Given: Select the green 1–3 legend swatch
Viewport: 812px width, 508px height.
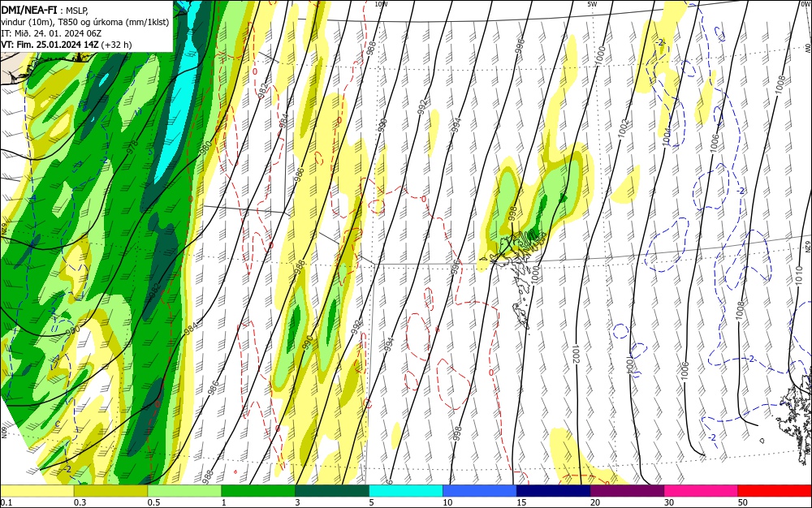Looking at the screenshot, I should pyautogui.click(x=258, y=491).
